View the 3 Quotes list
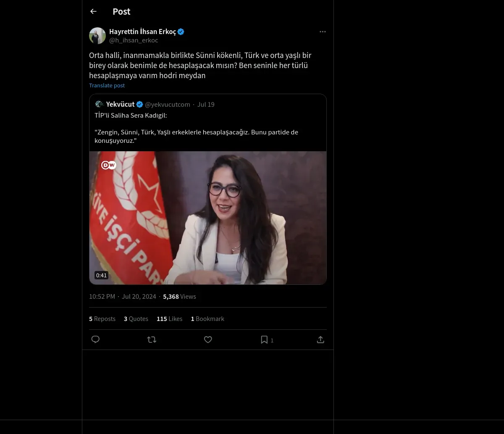This screenshot has width=504, height=434. click(x=136, y=319)
